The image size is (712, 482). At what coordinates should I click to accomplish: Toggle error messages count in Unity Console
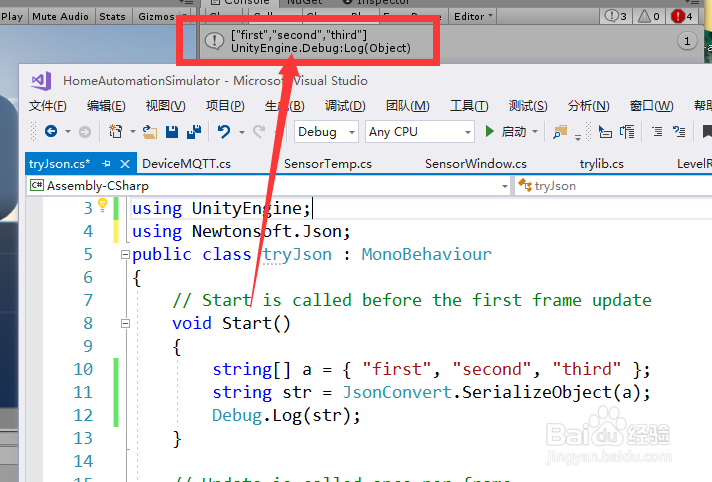[x=682, y=16]
